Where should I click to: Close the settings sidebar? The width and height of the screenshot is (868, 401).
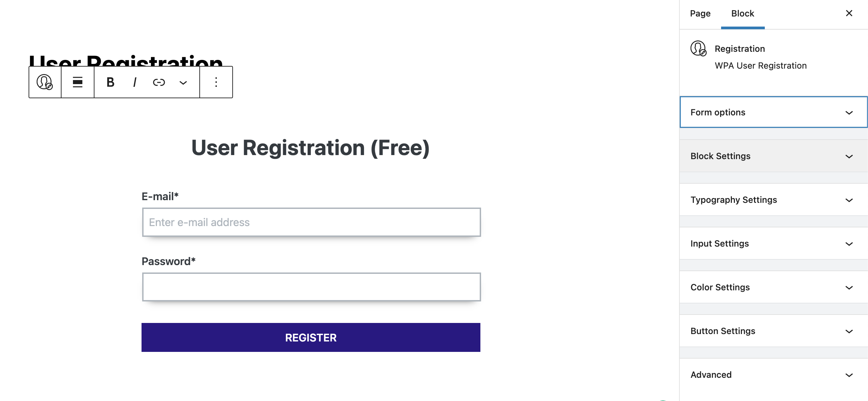849,13
